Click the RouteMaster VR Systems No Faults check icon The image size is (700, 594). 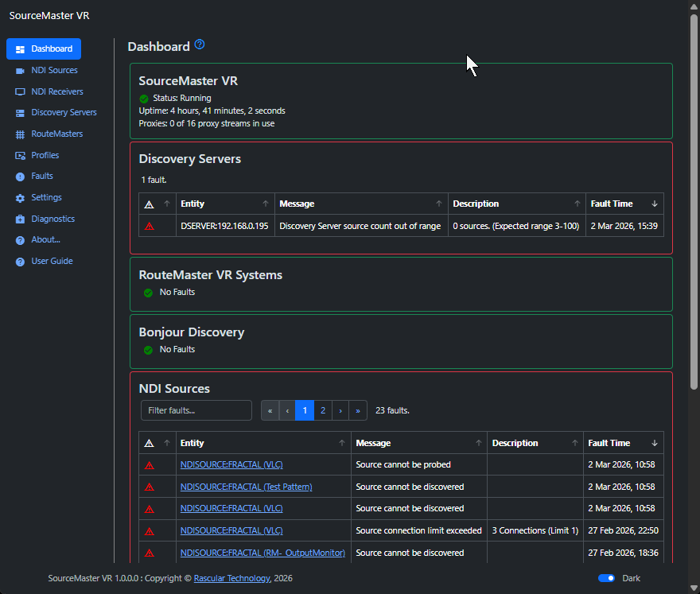(148, 293)
